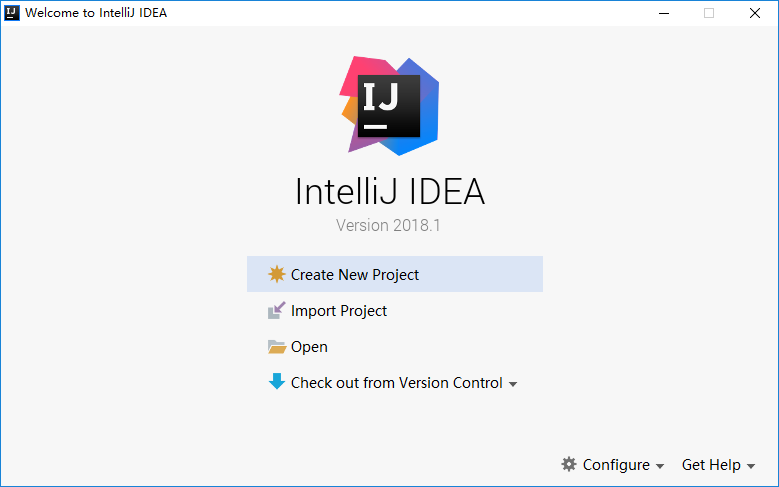Open the Configure menu label
This screenshot has width=779, height=487.
pyautogui.click(x=616, y=465)
